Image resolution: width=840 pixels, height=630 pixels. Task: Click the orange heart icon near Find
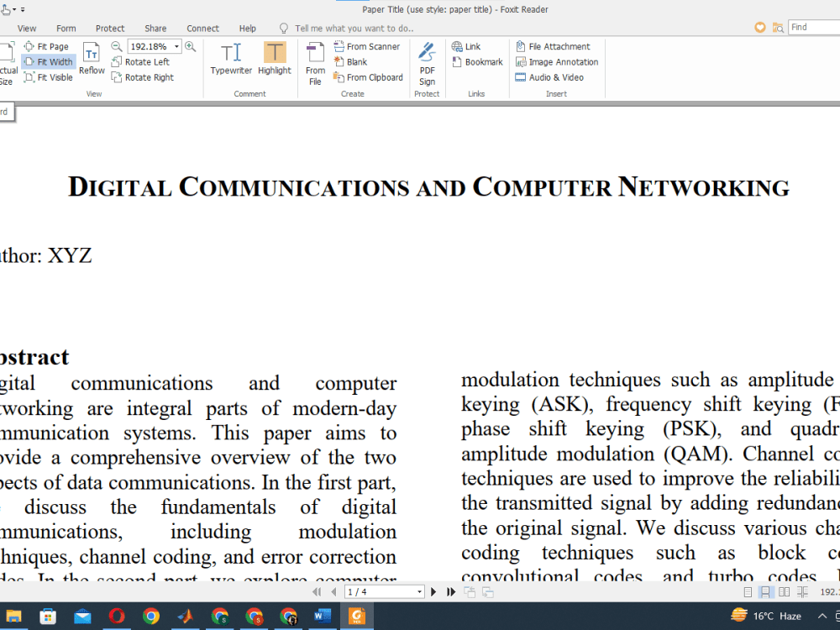pos(759,28)
